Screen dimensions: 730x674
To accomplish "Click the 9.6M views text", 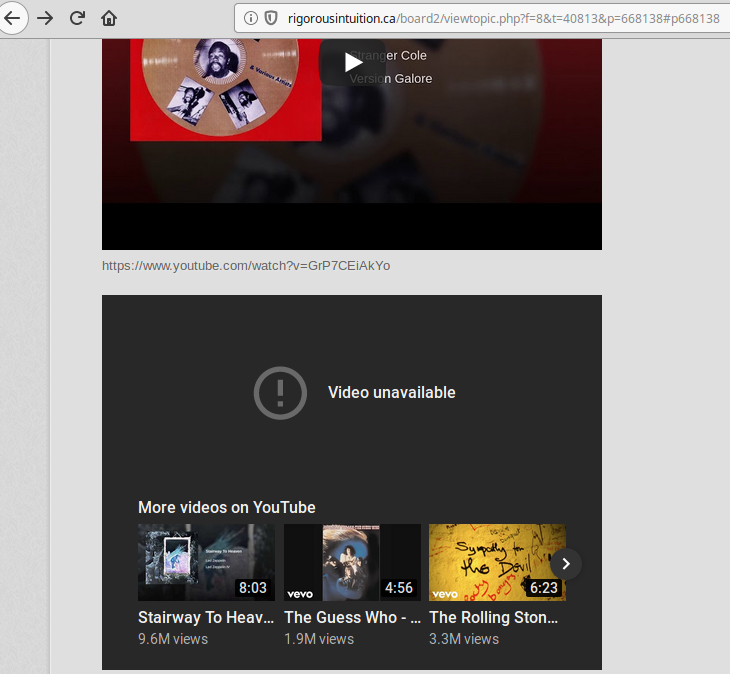I will click(173, 639).
